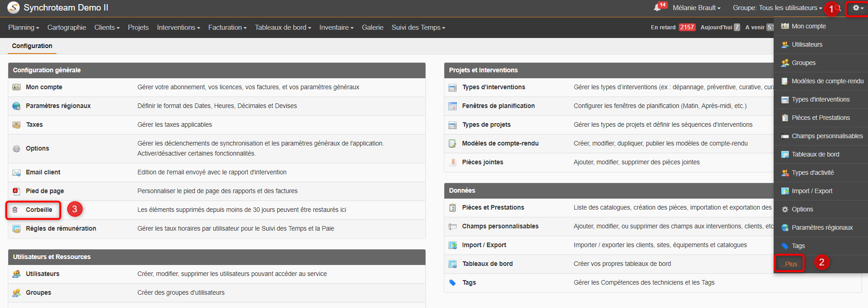This screenshot has height=308, width=868.
Task: Choose Modèles de compte-rendu in gear dropdown
Action: (x=821, y=81)
